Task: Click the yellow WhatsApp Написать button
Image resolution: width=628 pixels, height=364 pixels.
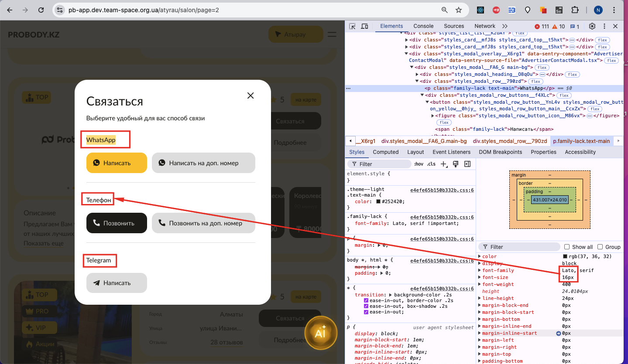Action: [x=117, y=163]
